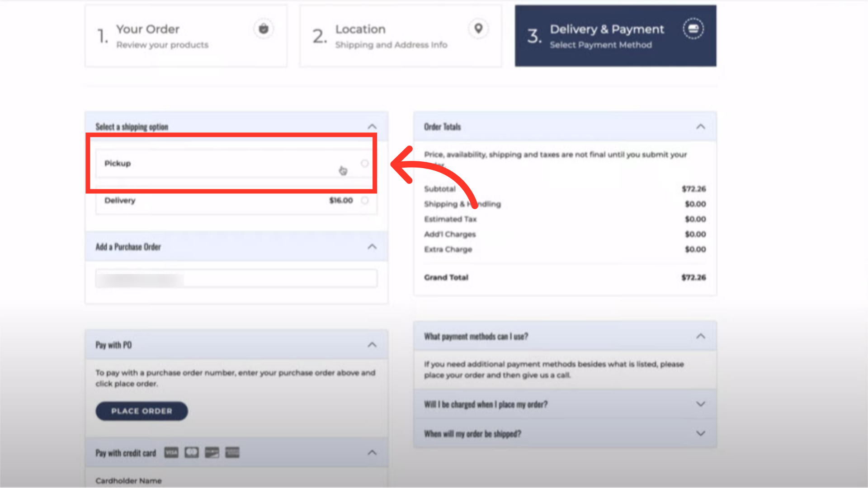Select the Pickup radio button
This screenshot has width=868, height=488.
tap(365, 163)
